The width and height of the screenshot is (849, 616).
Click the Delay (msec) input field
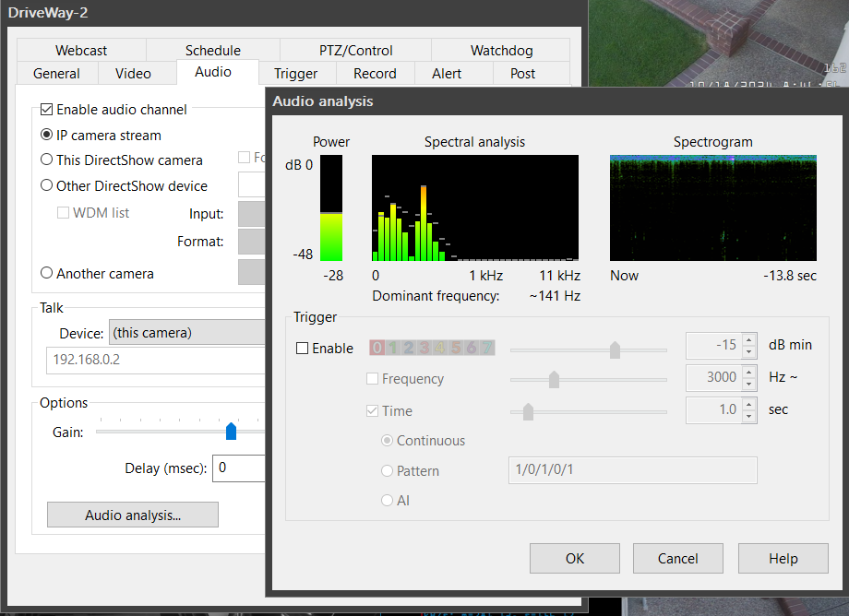240,468
